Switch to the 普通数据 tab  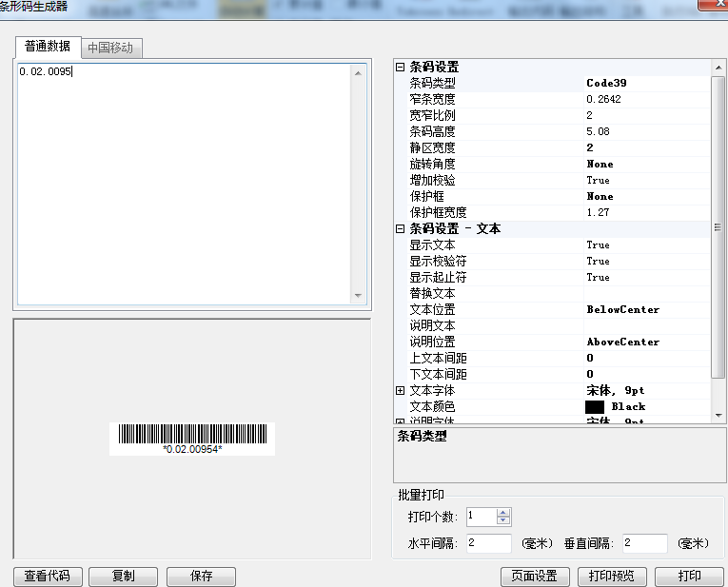(48, 47)
